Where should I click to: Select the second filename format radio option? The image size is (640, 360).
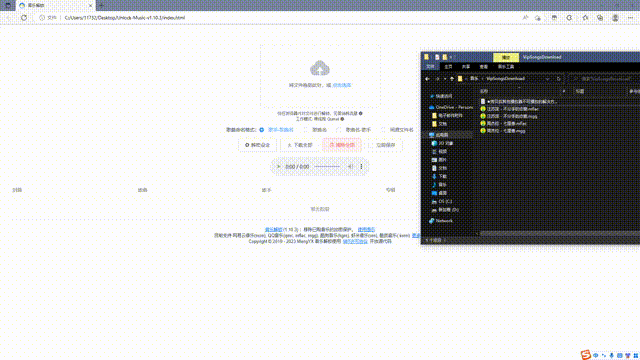tap(305, 130)
